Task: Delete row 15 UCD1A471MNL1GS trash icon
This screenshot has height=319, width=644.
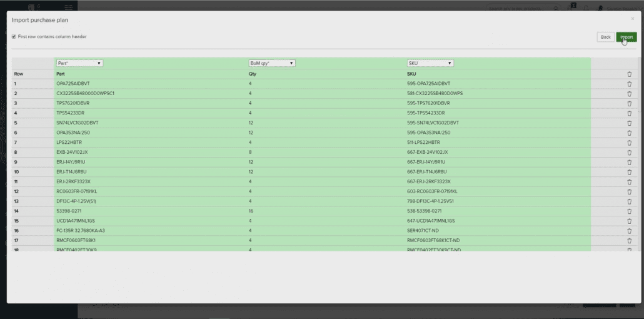Action: pyautogui.click(x=629, y=221)
